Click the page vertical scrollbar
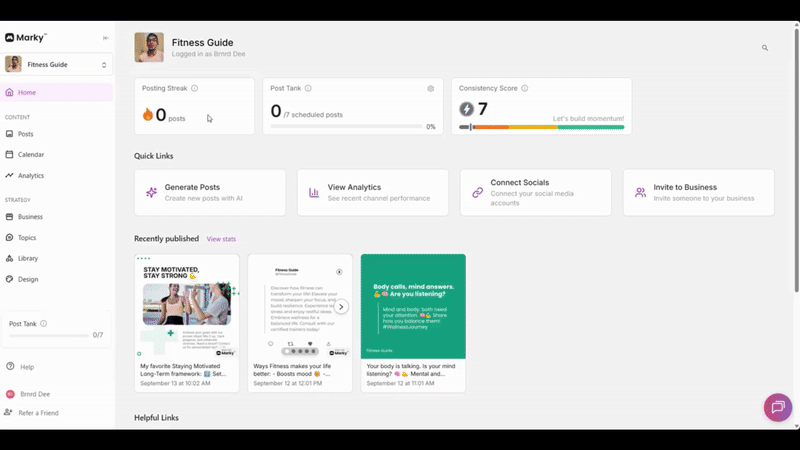The width and height of the screenshot is (800, 450). click(796, 160)
